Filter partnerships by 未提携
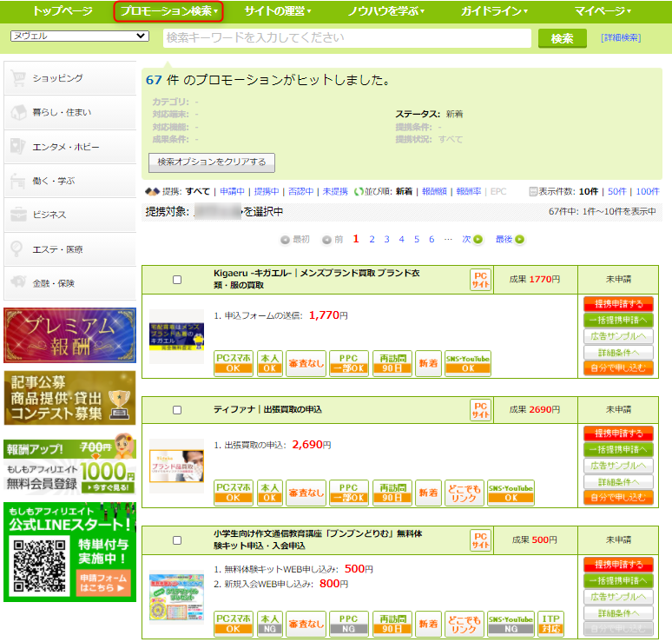672x642 pixels. (335, 192)
